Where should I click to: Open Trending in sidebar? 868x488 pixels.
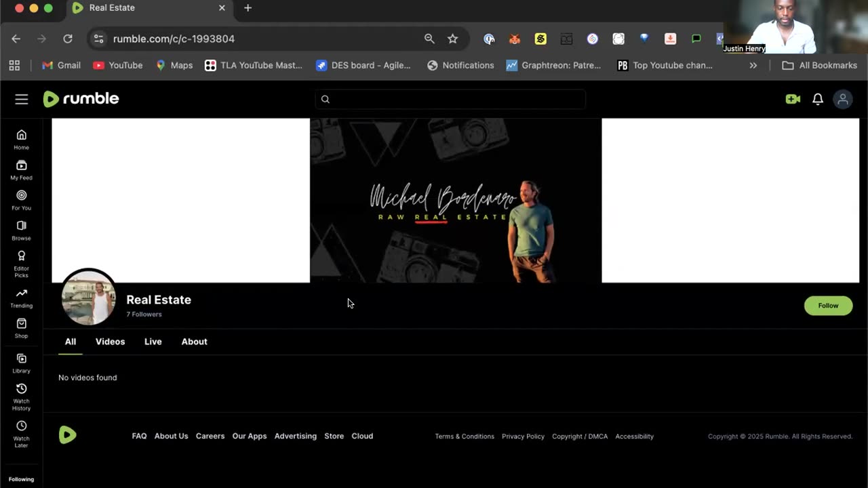22,298
